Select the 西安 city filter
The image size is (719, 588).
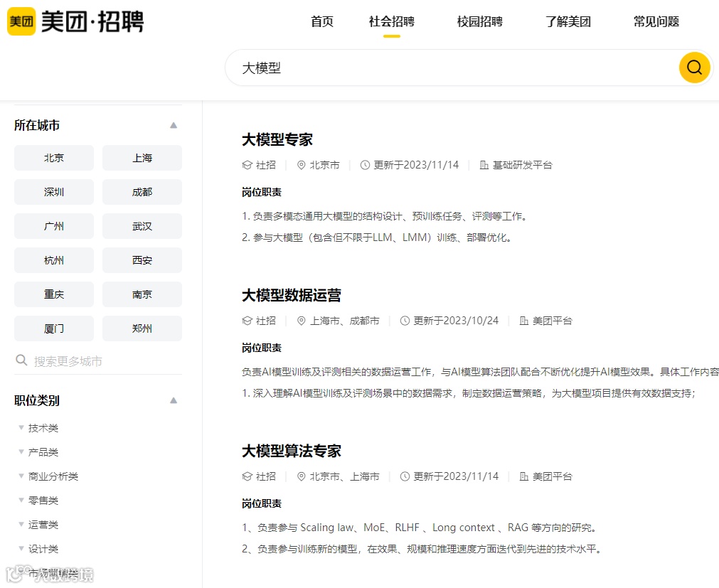[142, 260]
